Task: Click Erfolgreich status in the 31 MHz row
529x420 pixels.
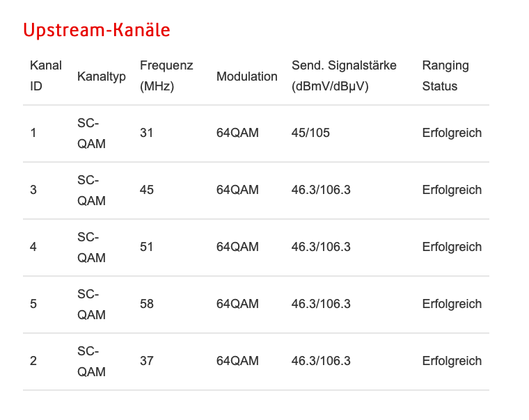Action: 452,133
